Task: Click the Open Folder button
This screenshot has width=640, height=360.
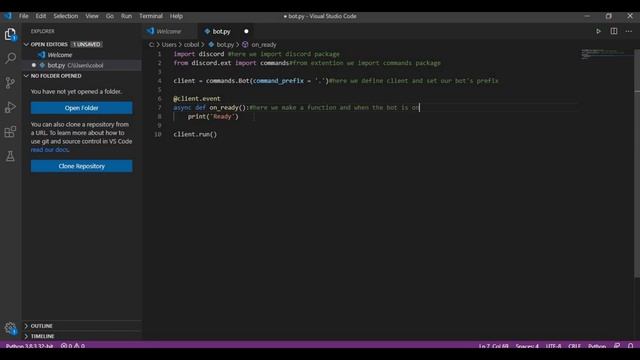Action: [82, 108]
